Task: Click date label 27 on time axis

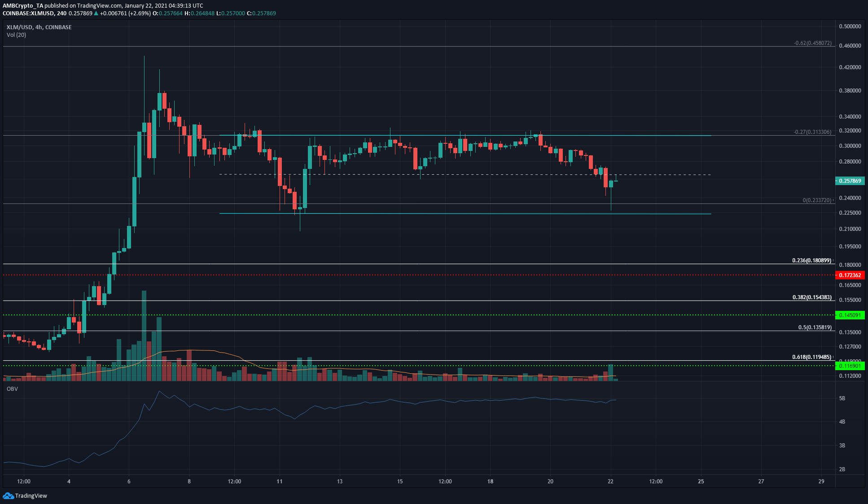Action: point(761,482)
